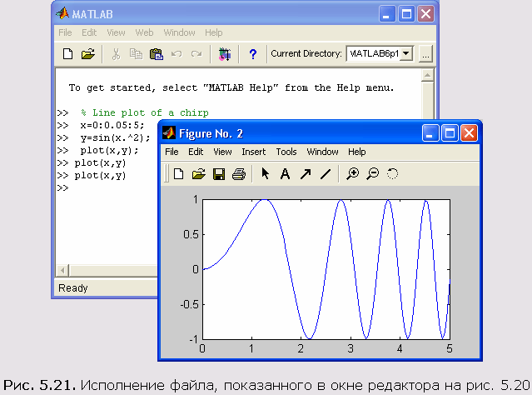Open the View menu in MATLAB window

click(116, 32)
